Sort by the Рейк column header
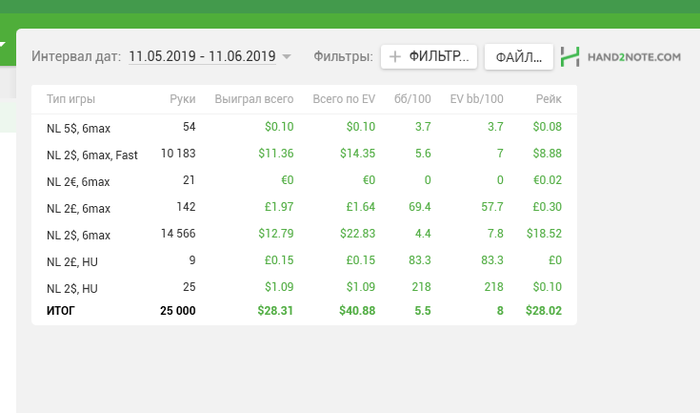The width and height of the screenshot is (700, 413). (x=548, y=99)
